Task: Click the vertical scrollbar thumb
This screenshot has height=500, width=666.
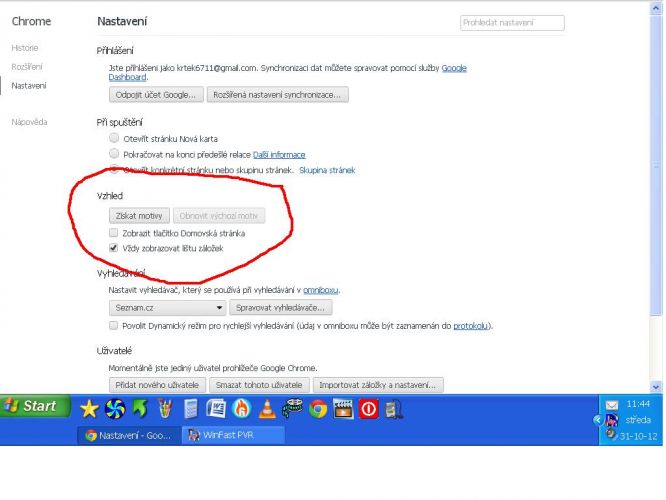Action: [656, 165]
